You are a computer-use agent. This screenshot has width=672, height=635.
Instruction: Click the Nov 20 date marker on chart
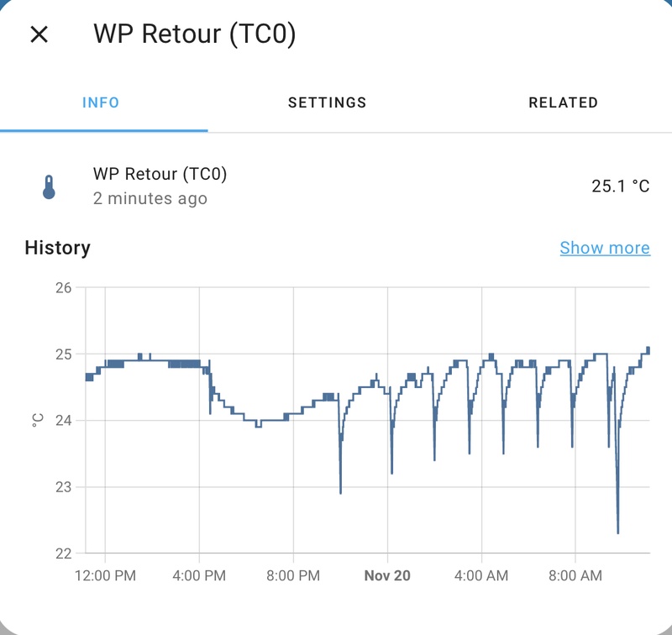point(387,576)
